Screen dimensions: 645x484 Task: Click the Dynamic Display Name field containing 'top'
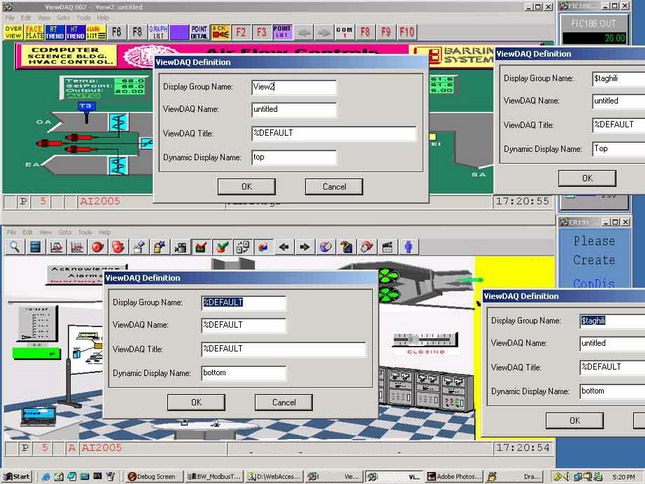(x=293, y=157)
